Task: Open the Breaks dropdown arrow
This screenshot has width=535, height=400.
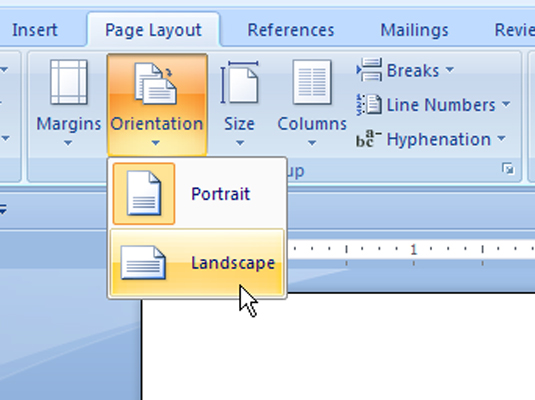Action: pyautogui.click(x=450, y=70)
